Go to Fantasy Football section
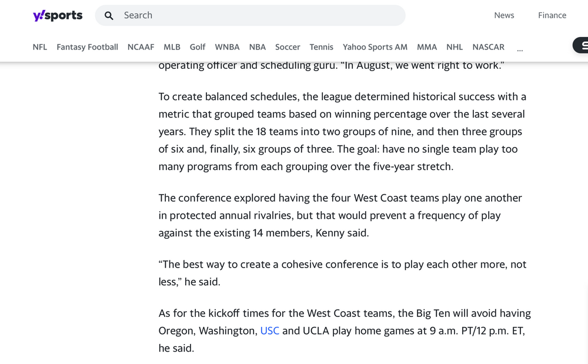This screenshot has height=364, width=588. pyautogui.click(x=87, y=47)
